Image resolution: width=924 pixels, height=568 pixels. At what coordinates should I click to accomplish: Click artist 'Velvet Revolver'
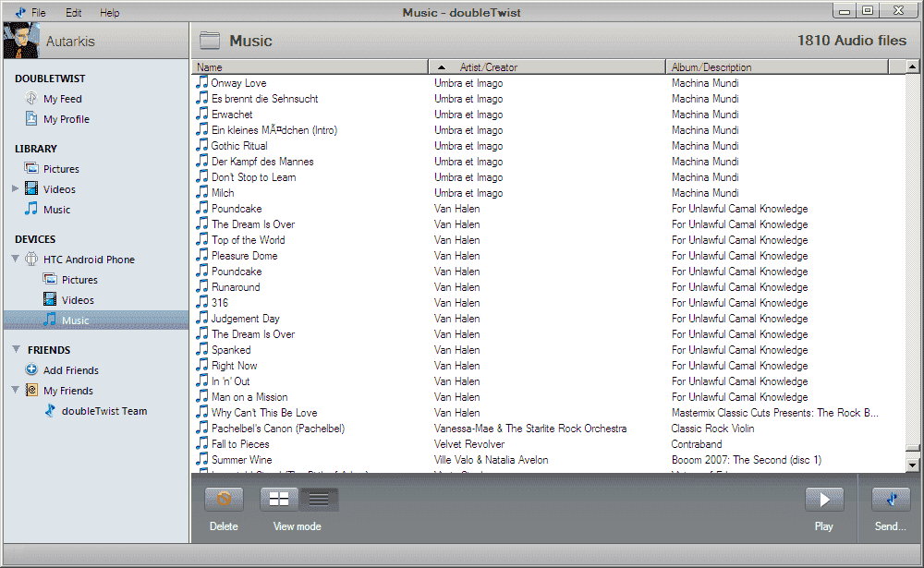[x=469, y=444]
